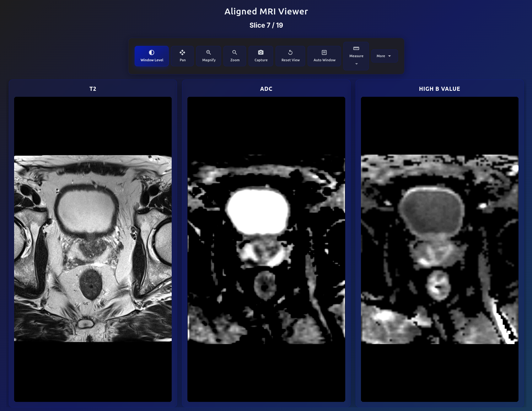Click the Reset View icon

point(290,52)
